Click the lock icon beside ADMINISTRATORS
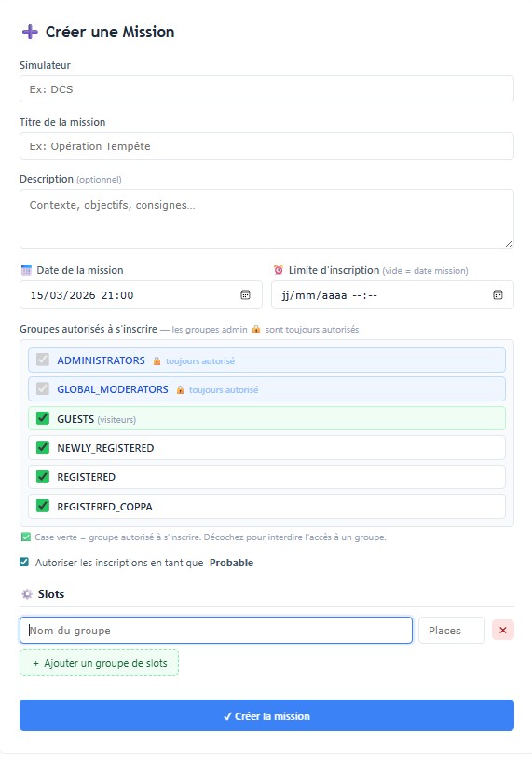Image resolution: width=532 pixels, height=761 pixels. point(157,361)
